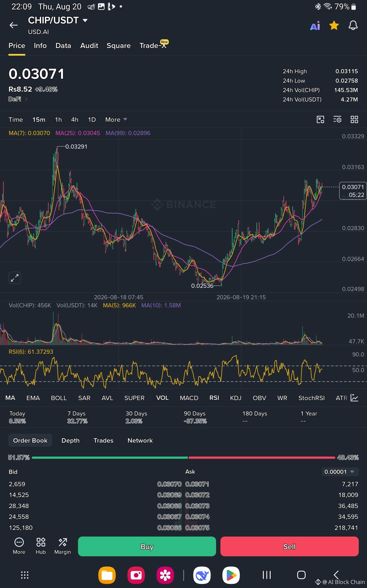Open the AI analysis icon
367x588 pixels.
315,25
